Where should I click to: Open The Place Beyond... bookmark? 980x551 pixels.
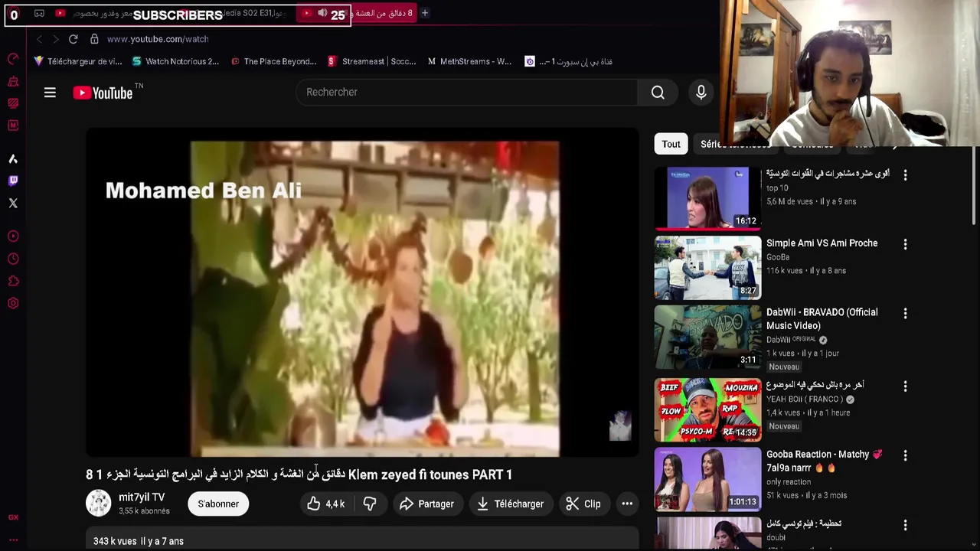click(x=273, y=61)
